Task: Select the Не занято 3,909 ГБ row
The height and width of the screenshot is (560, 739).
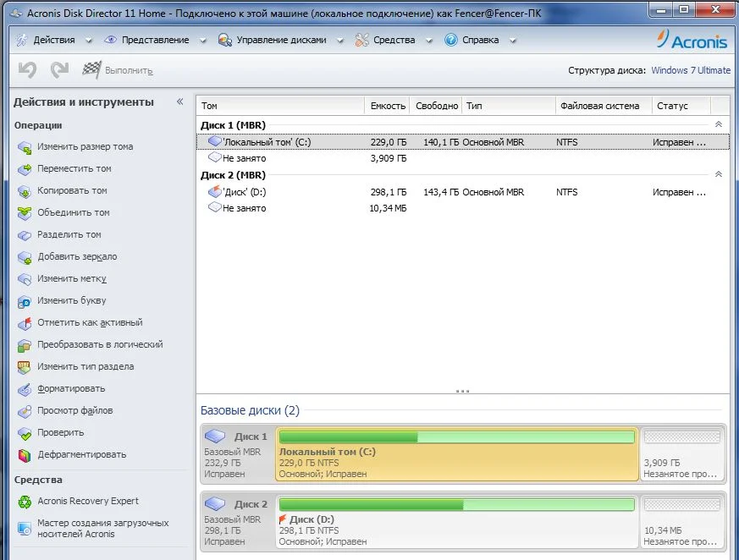Action: click(463, 158)
